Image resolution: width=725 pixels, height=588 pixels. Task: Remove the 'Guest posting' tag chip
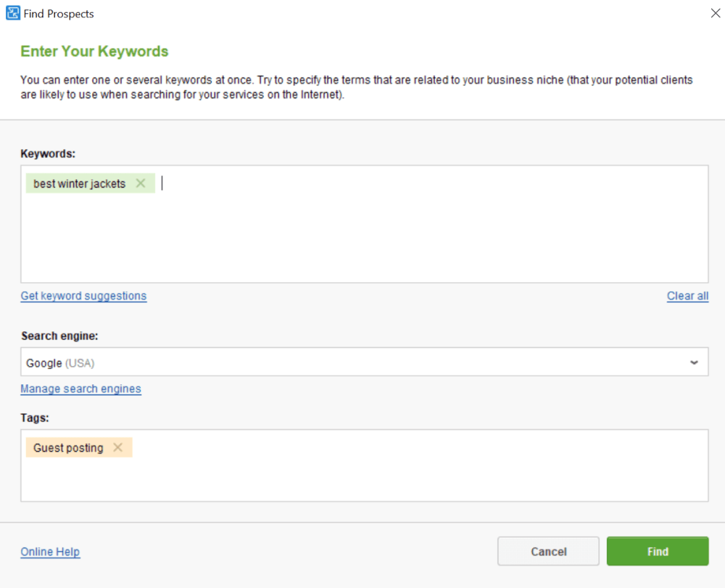point(118,447)
